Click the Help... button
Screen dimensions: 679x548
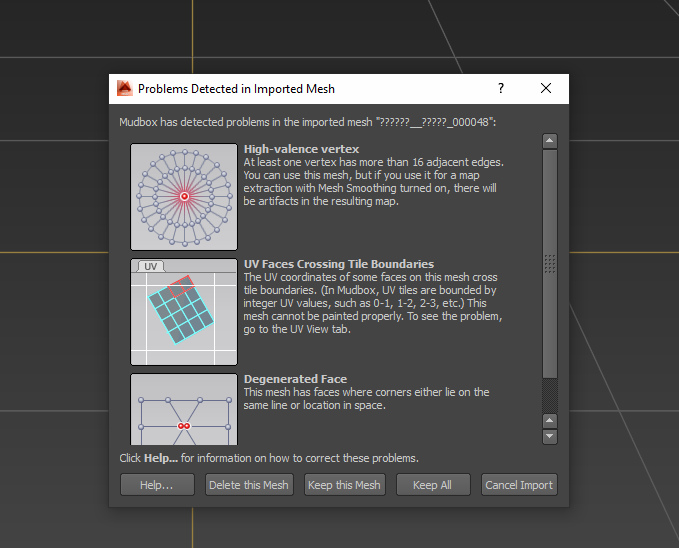(157, 484)
